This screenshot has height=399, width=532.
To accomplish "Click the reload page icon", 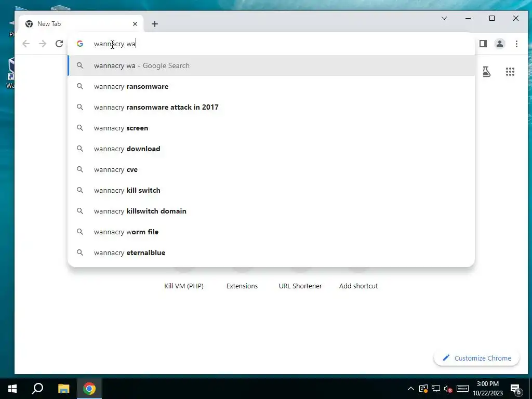I will [x=59, y=44].
